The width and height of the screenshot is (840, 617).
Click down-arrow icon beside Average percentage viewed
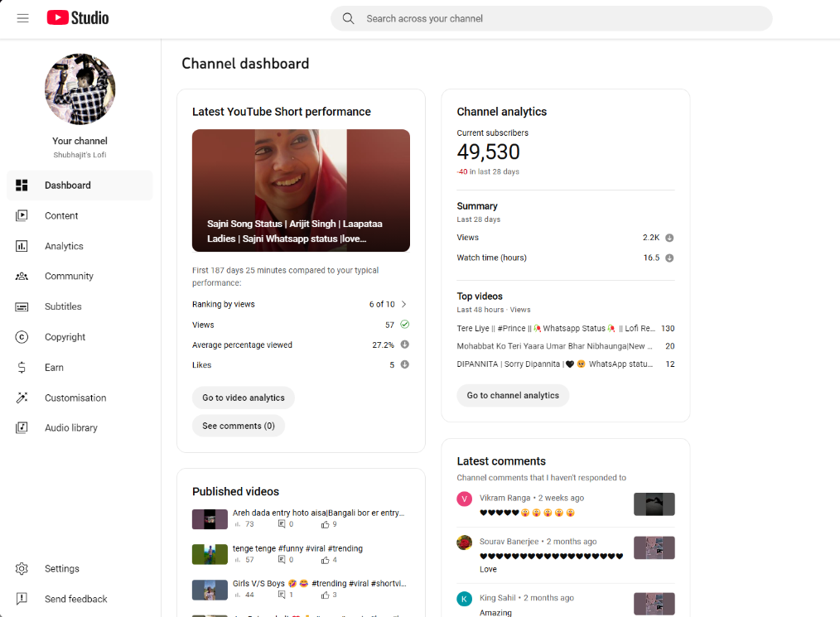(x=405, y=345)
